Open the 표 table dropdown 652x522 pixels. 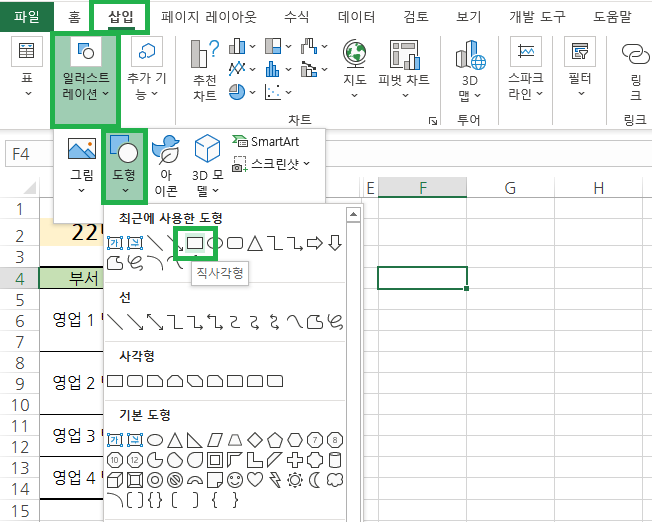(27, 69)
